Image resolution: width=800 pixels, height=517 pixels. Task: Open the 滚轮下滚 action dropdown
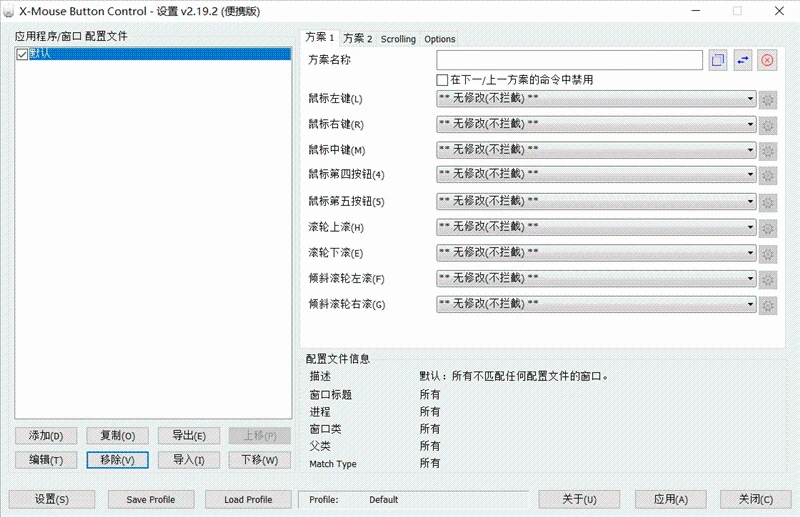click(x=596, y=252)
